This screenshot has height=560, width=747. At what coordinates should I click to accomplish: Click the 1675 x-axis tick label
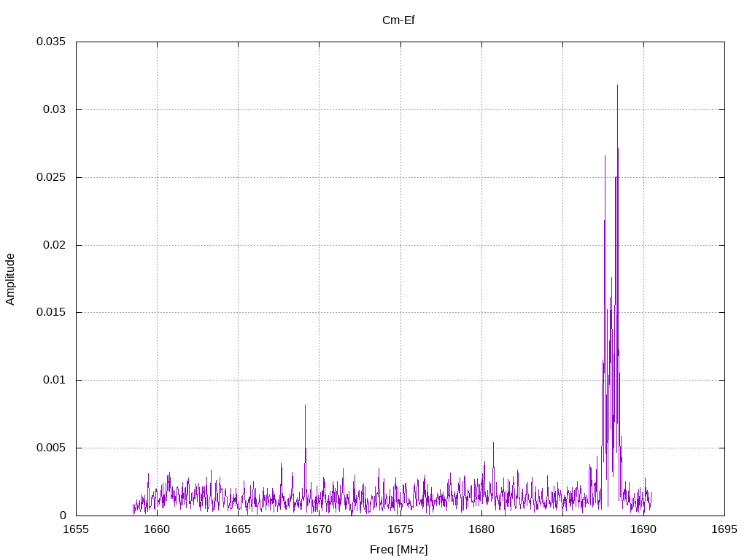400,529
